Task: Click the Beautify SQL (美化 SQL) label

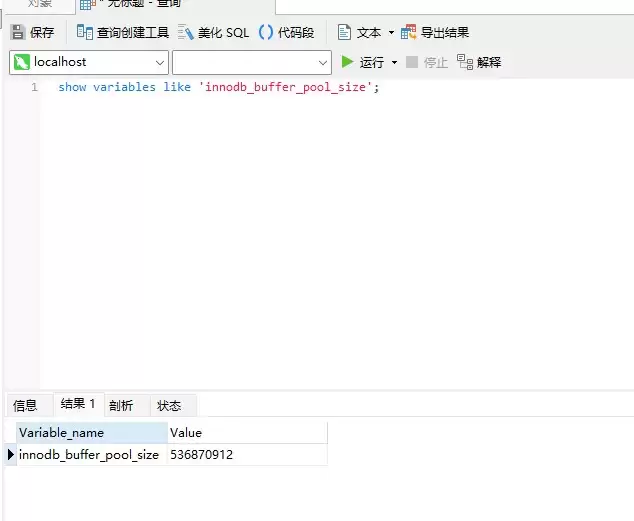Action: (223, 32)
